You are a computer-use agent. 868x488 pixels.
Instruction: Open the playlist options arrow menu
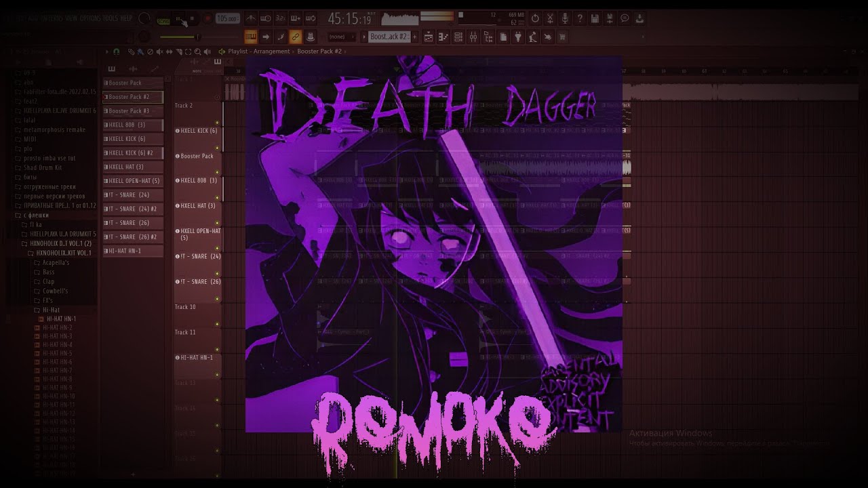[107, 52]
